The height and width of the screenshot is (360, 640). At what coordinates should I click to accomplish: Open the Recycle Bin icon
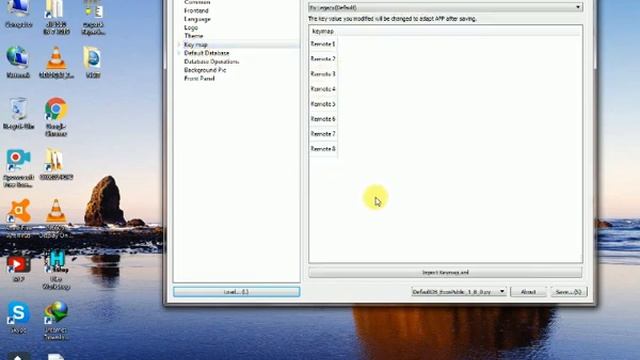point(18,113)
